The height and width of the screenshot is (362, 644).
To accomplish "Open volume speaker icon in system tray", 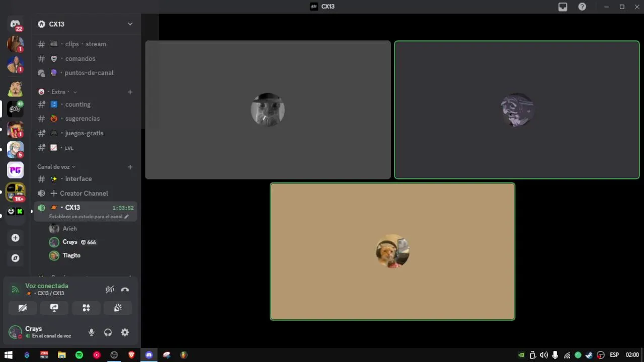I will click(544, 355).
